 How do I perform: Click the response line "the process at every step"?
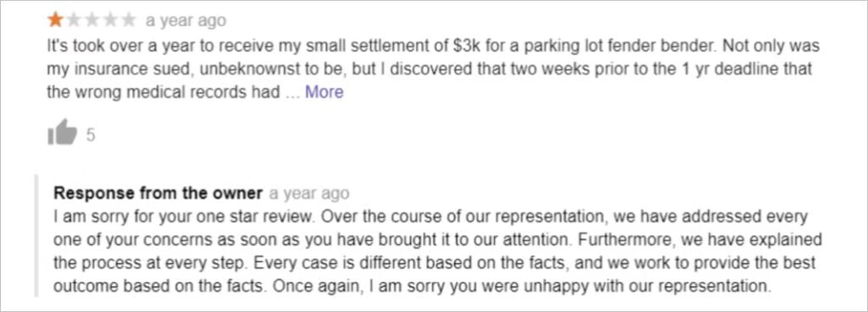(x=435, y=264)
